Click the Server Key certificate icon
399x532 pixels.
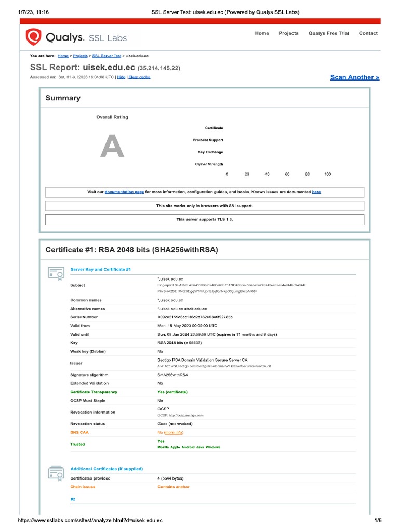pos(56,273)
